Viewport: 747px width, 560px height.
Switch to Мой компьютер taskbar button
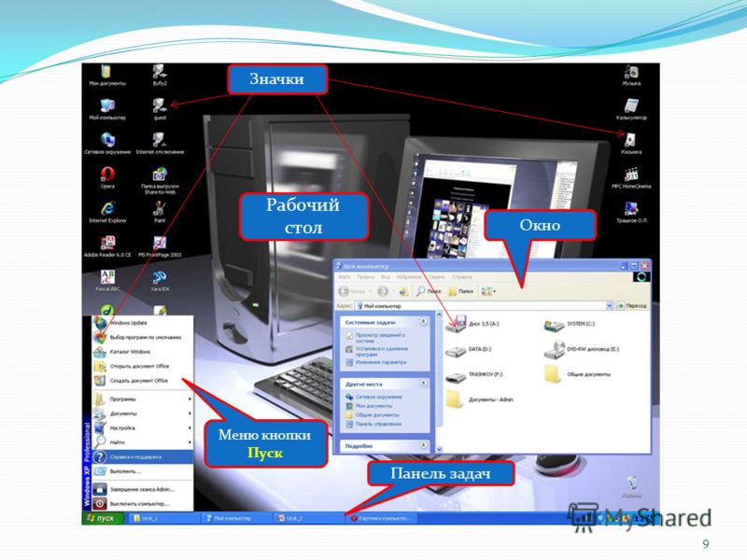click(235, 518)
